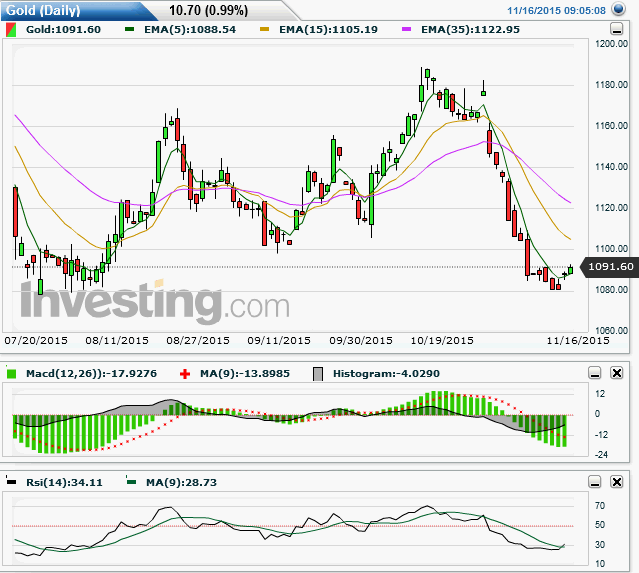Click the EMA(5):1088.54 legend text
This screenshot has height=573, width=639.
pyautogui.click(x=190, y=30)
